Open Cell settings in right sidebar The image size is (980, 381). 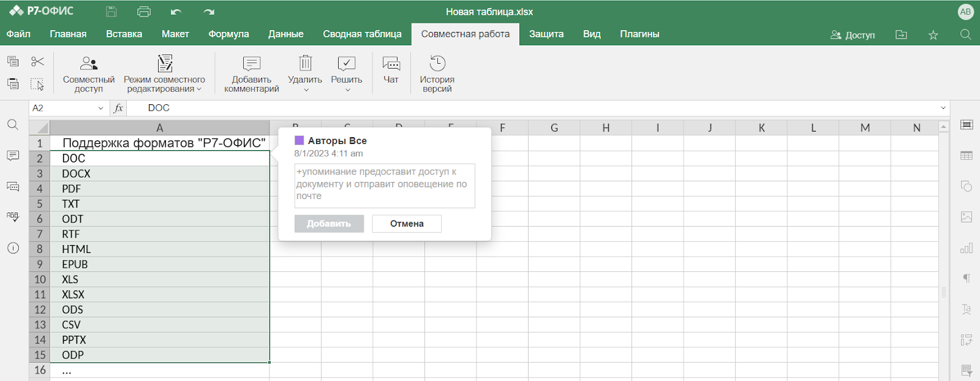[x=967, y=125]
